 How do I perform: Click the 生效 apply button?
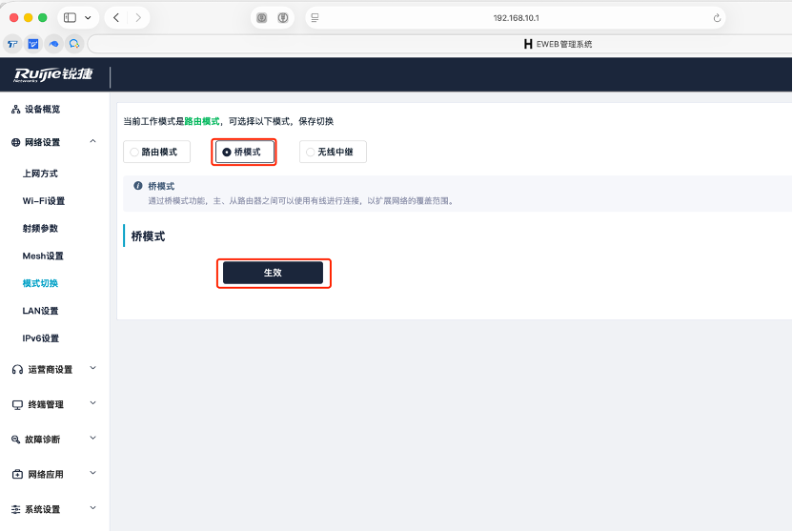pos(274,273)
